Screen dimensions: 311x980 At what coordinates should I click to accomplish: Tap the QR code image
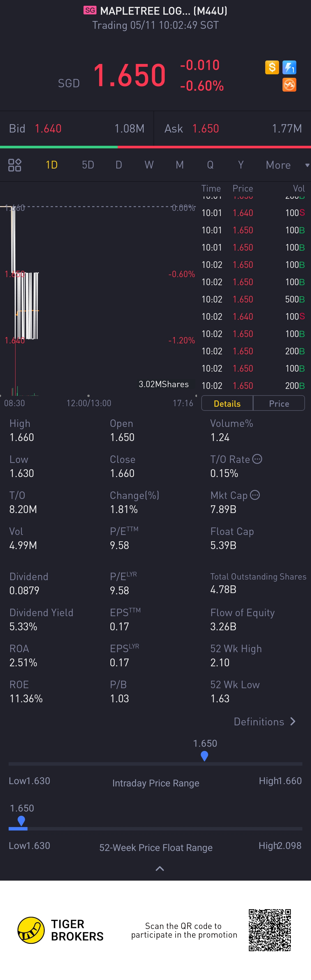point(270,930)
